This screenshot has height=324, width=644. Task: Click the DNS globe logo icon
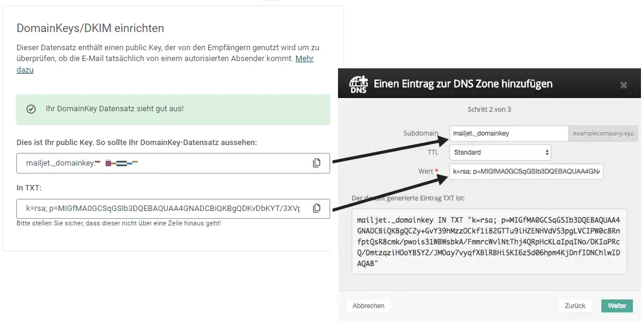pyautogui.click(x=359, y=84)
